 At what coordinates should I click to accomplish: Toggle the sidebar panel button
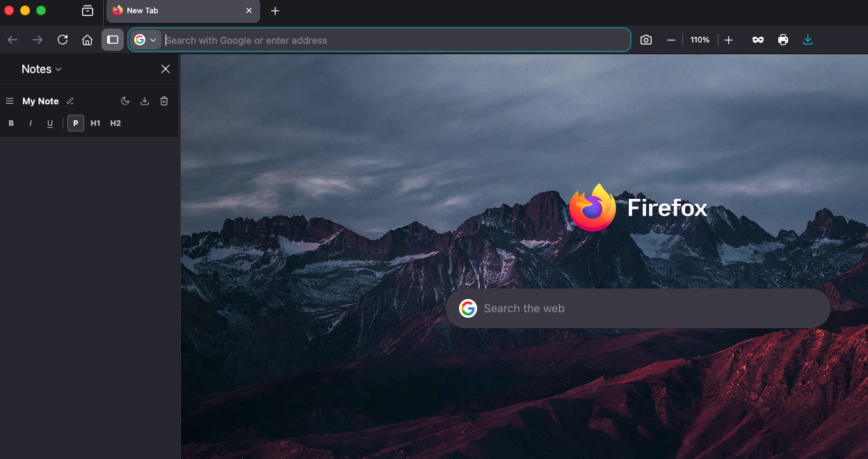coord(113,40)
